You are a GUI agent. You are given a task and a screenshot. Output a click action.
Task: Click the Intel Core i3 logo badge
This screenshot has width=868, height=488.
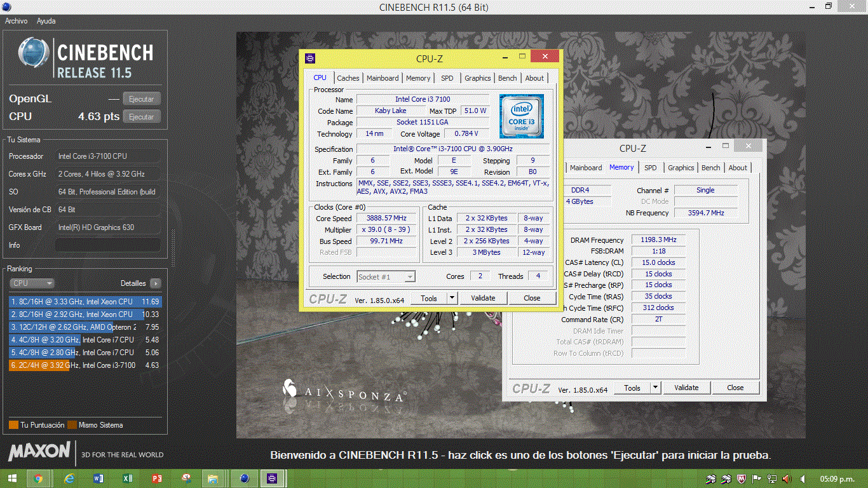click(520, 116)
